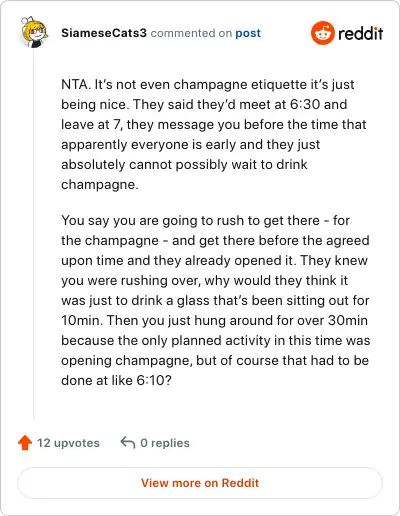This screenshot has height=516, width=400.
Task: Click the single word line "champagne."
Action: click(x=100, y=185)
